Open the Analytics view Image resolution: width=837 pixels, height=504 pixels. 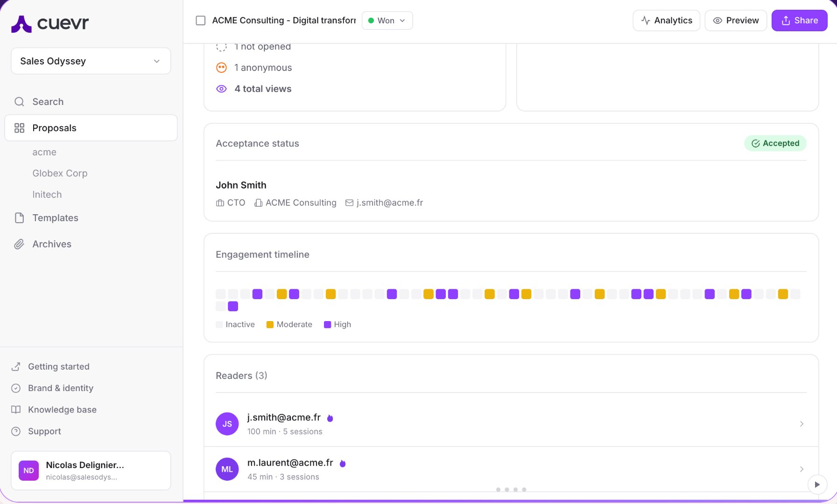(666, 21)
